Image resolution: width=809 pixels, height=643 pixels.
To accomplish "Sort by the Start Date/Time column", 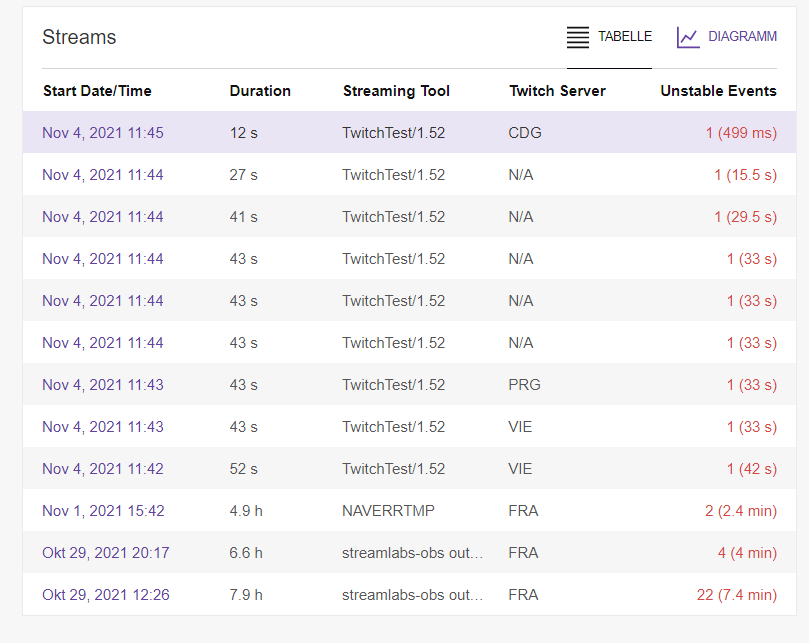I will point(97,90).
